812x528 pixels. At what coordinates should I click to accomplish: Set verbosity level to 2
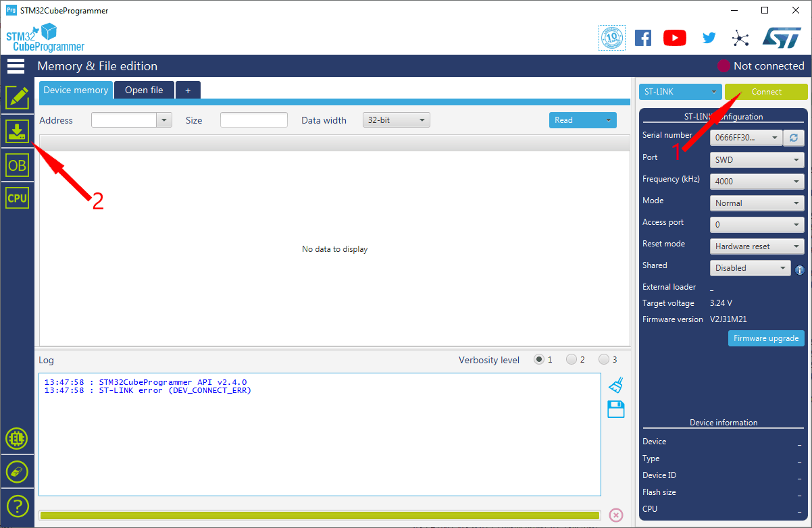pos(572,360)
